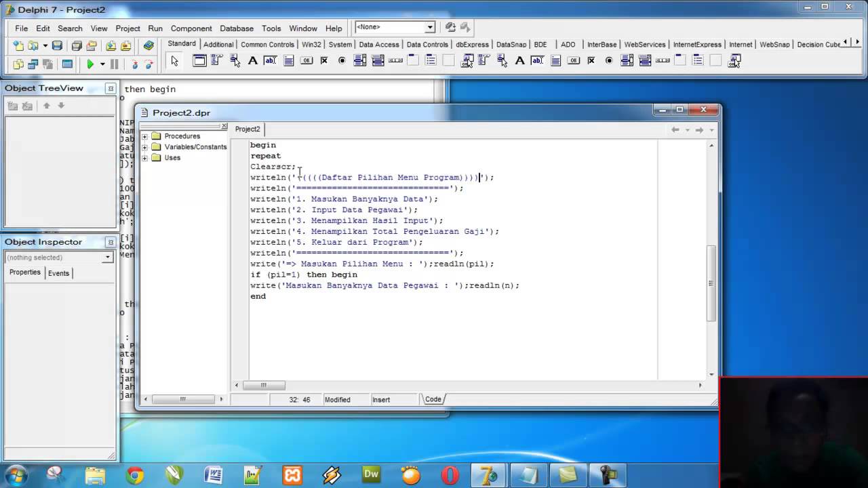The height and width of the screenshot is (488, 868).
Task: Open Dreamweaver from the taskbar
Action: tap(371, 475)
